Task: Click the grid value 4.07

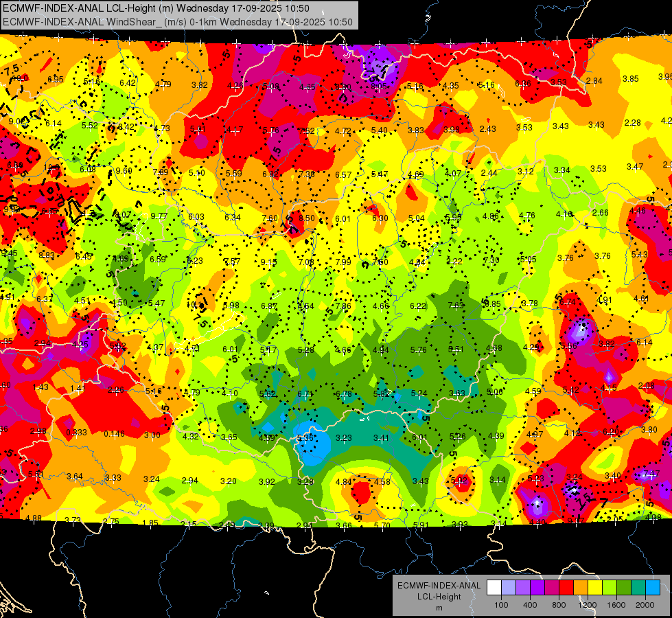Action: coord(453,173)
